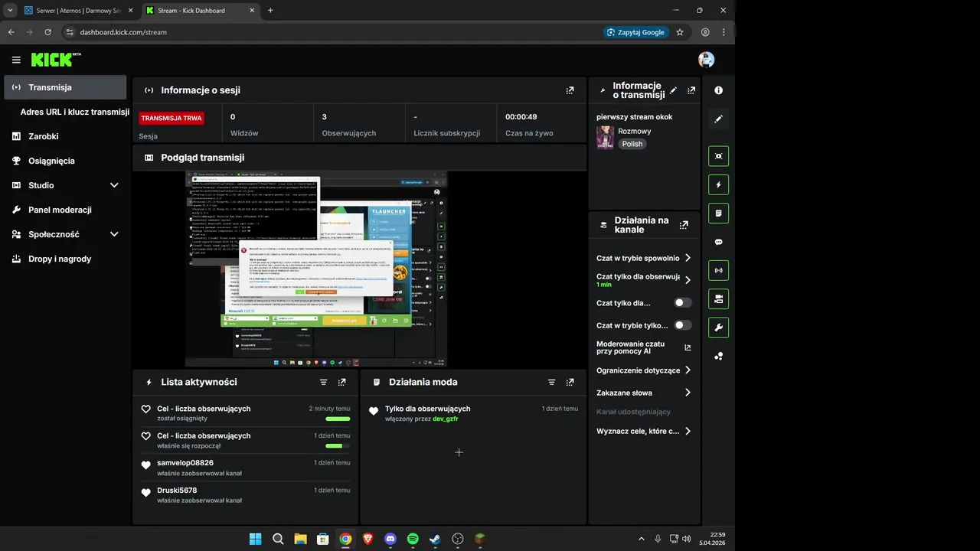The height and width of the screenshot is (551, 980).
Task: Open the Windows Start menu
Action: coord(255,539)
